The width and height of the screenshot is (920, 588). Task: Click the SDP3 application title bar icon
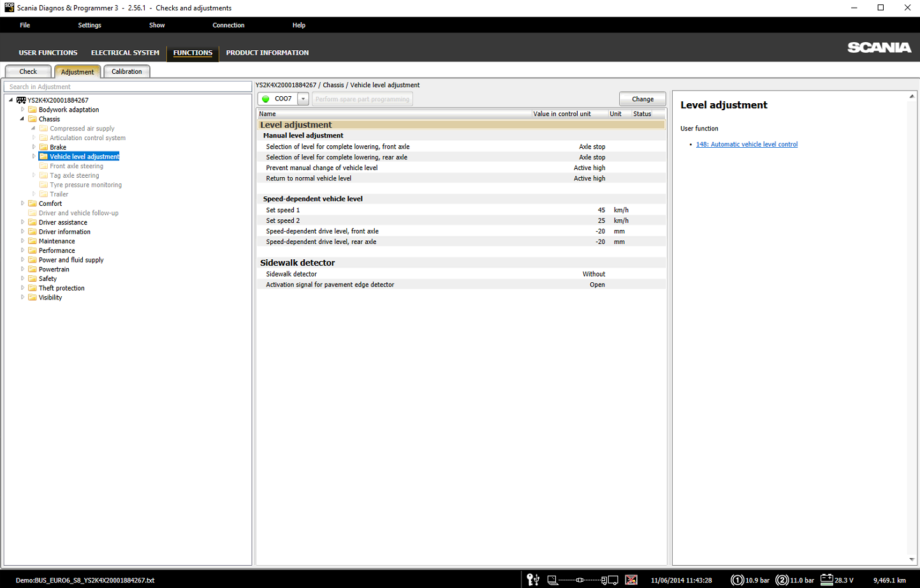tap(9, 8)
